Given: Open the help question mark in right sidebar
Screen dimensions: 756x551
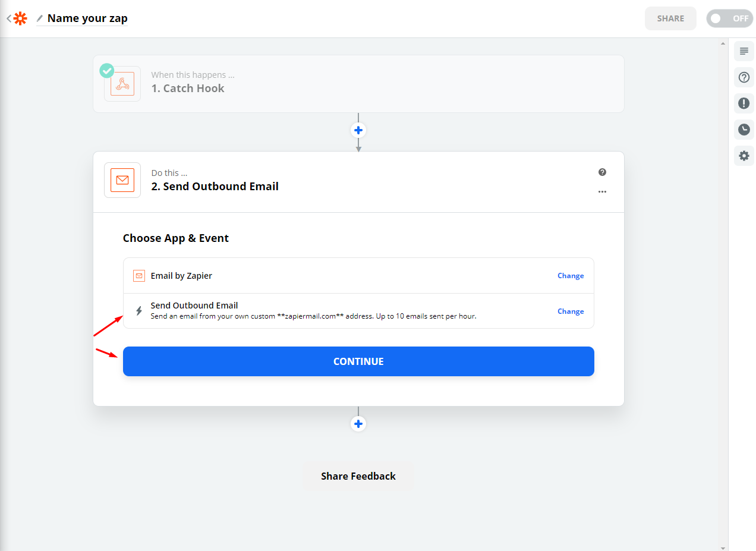Looking at the screenshot, I should pos(744,77).
